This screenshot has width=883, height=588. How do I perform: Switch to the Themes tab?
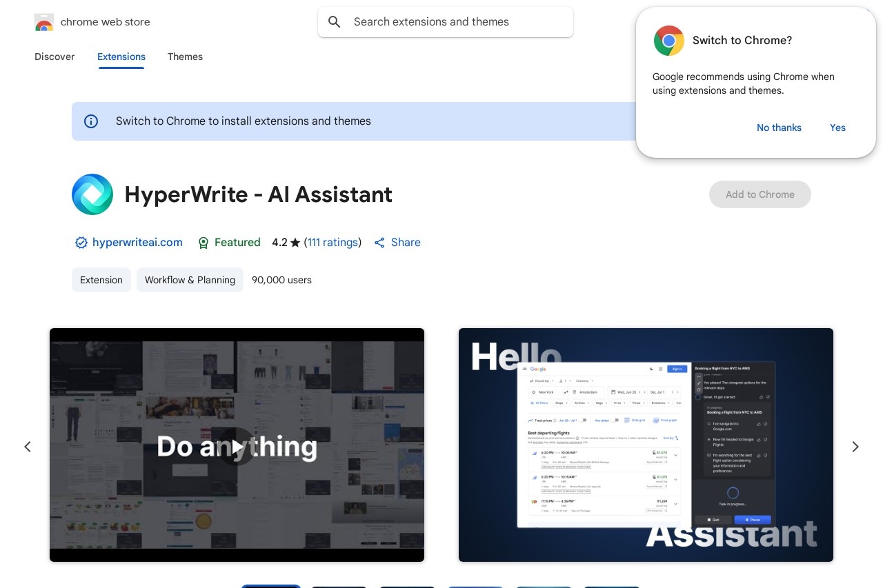[x=185, y=57]
